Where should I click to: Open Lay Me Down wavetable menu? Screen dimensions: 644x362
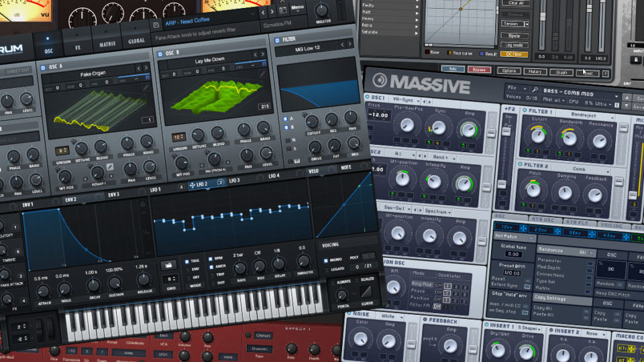tap(209, 60)
